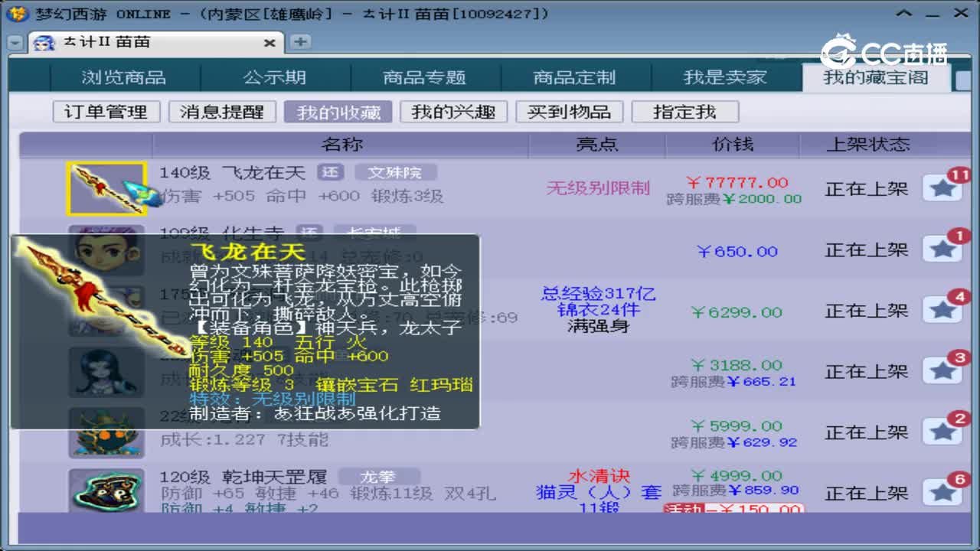Screen dimensions: 980x551
Task: Click the game window title icon
Action: (x=19, y=13)
